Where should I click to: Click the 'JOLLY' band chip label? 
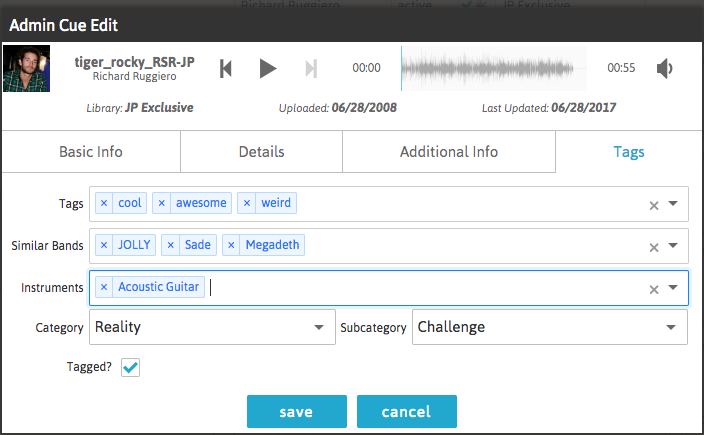134,245
